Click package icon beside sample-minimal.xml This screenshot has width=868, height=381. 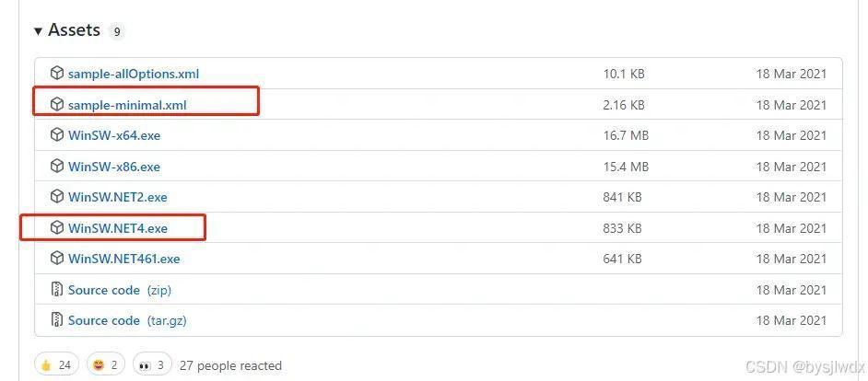tap(57, 104)
